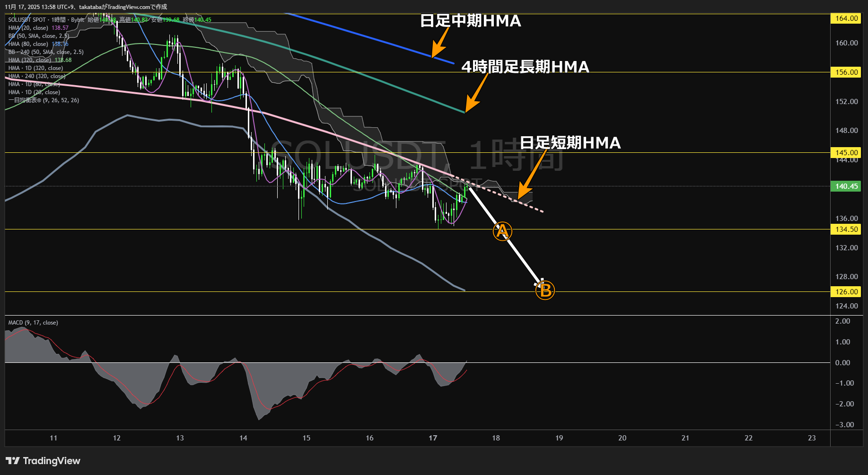
Task: Click the 145.00 yellow price label
Action: pos(846,153)
